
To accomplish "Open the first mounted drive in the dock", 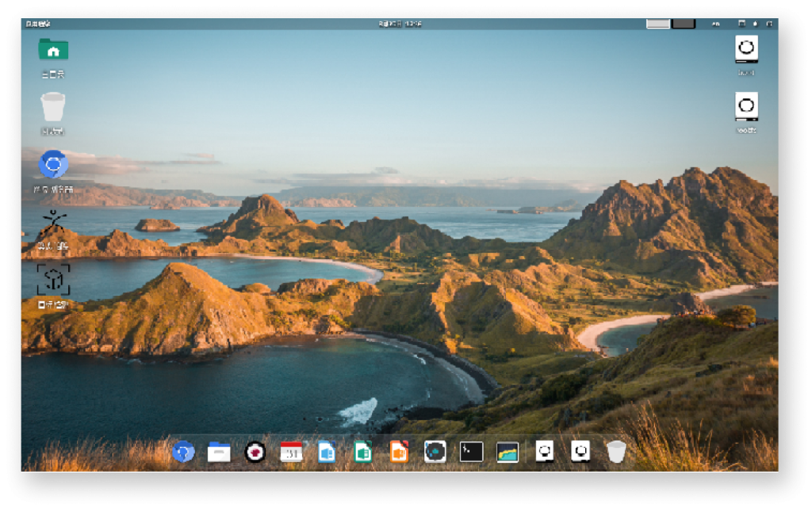I will point(545,452).
